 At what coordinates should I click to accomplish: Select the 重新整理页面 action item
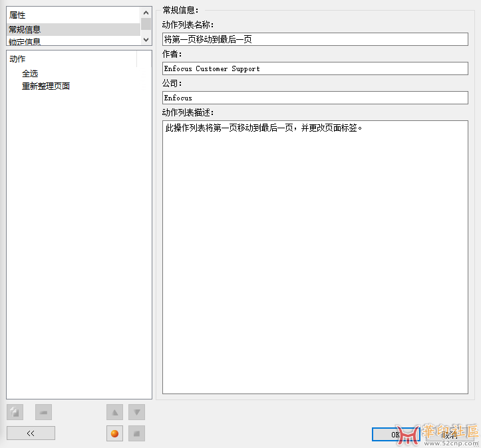coord(46,86)
